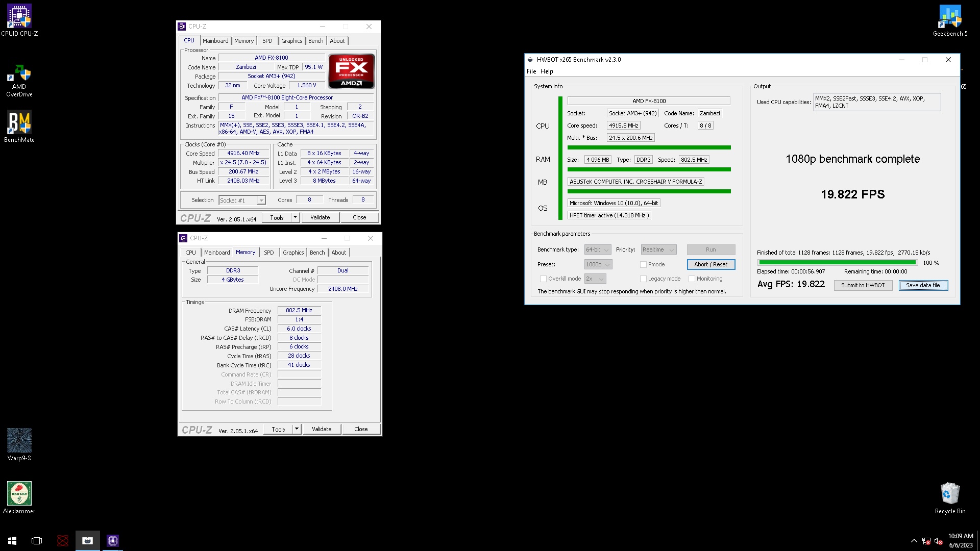
Task: Open the Priority Realtime dropdown
Action: (x=658, y=249)
